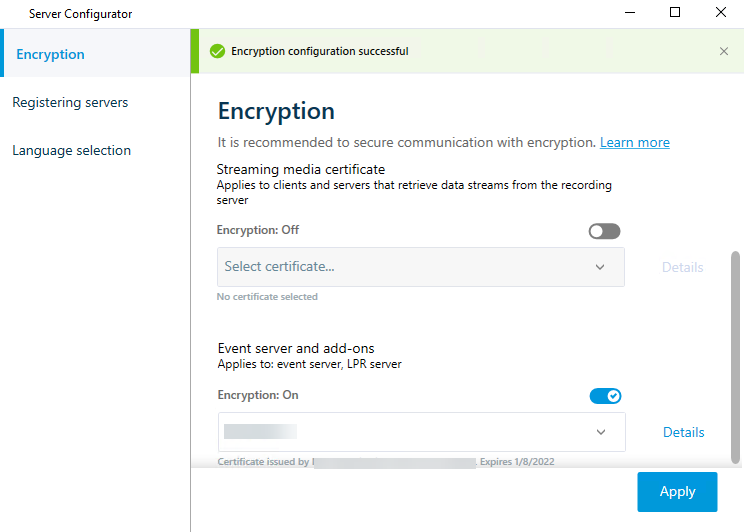Maximize the Server Configurator window
This screenshot has width=746, height=532.
point(675,13)
